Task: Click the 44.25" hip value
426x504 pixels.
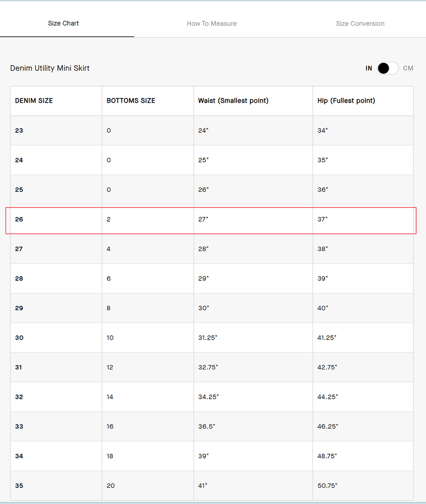Action: [x=328, y=397]
